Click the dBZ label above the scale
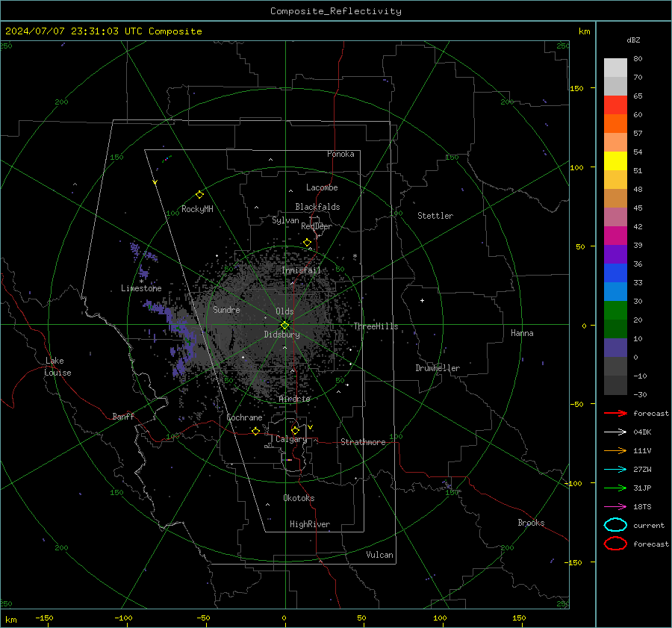 tap(633, 40)
